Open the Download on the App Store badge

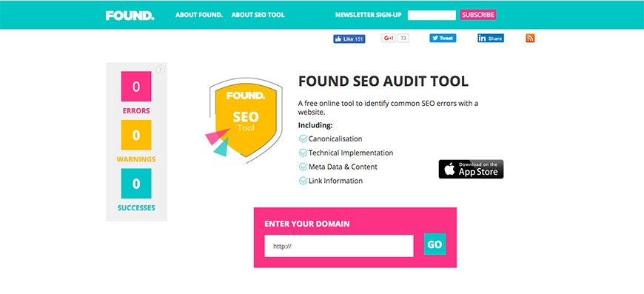tap(471, 169)
